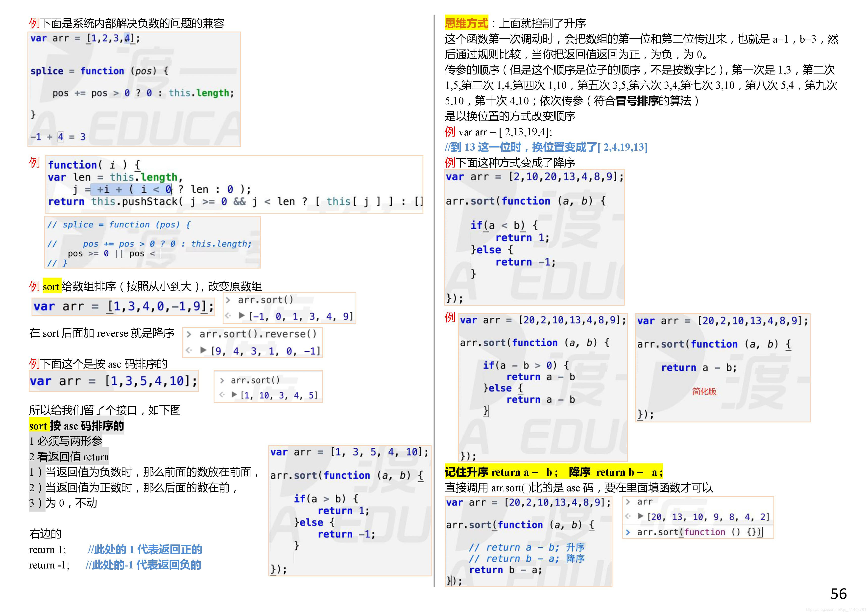Screen dimensions: 868x614
Task: Click the prompt chevron before arr.sort().reverse()
Action: [189, 334]
